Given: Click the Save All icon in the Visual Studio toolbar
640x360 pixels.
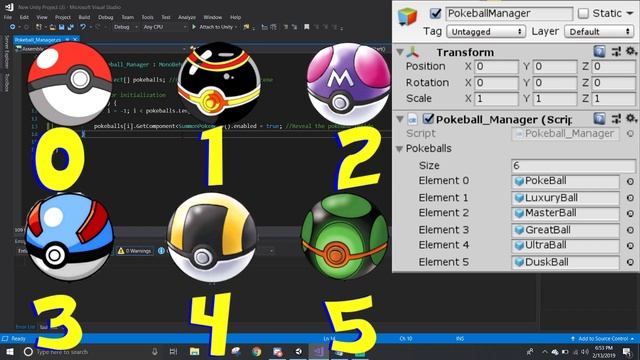Looking at the screenshot, I should [71, 27].
